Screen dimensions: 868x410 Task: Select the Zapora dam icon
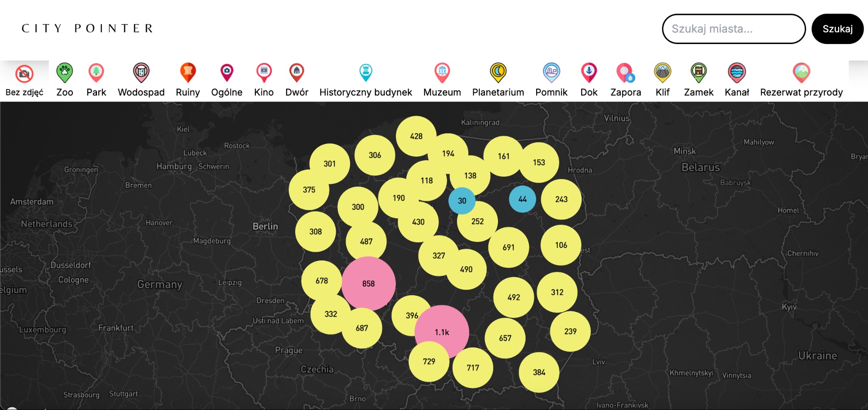[625, 73]
